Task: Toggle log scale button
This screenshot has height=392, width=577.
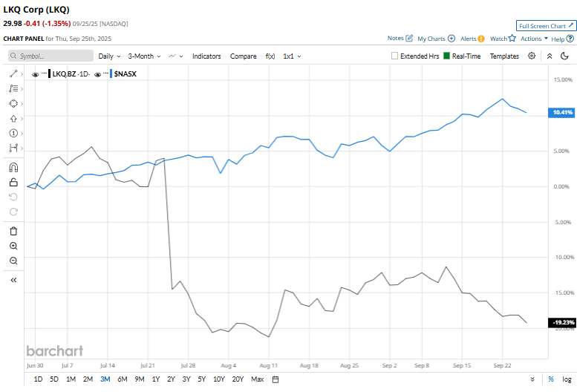Action: 567,379
